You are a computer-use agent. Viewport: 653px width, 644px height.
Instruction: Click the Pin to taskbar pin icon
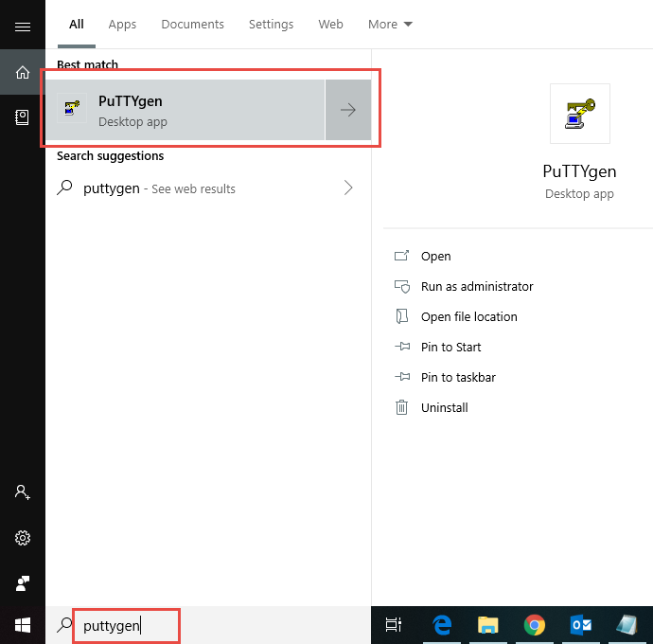[402, 377]
